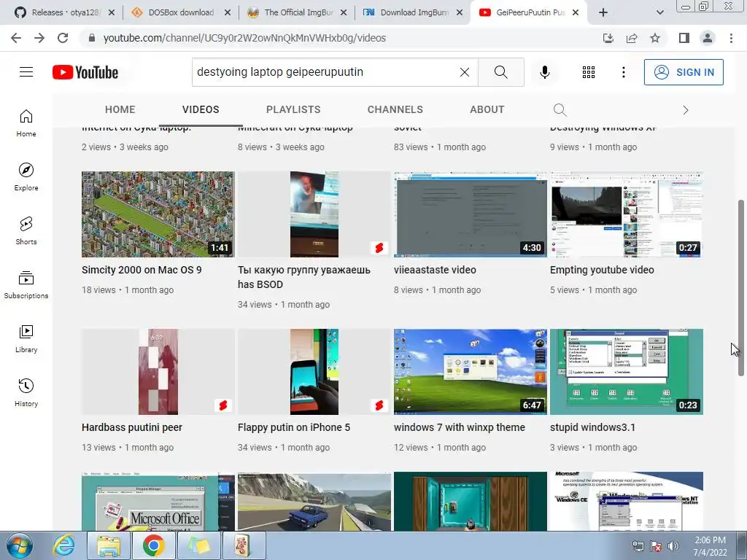The height and width of the screenshot is (560, 747).
Task: Click 'Flappy putin on iPhone 5' title
Action: 294,427
